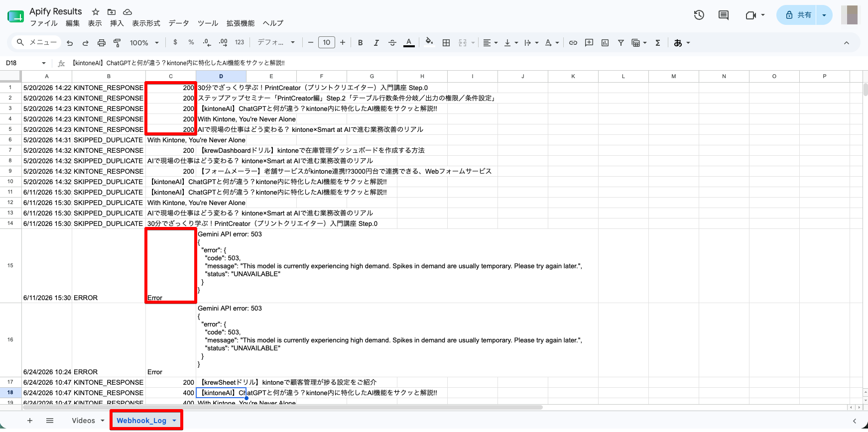The width and height of the screenshot is (868, 432).
Task: Open the 拡張機能 menu
Action: coord(241,23)
